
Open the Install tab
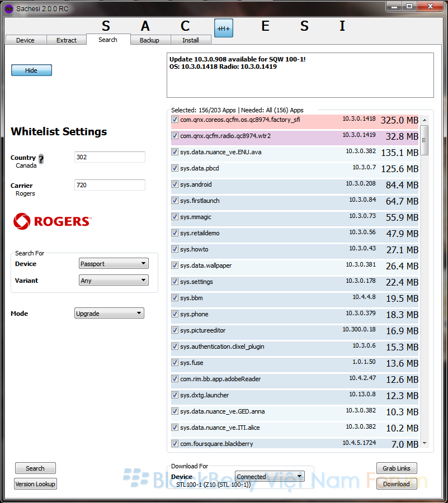coord(191,40)
